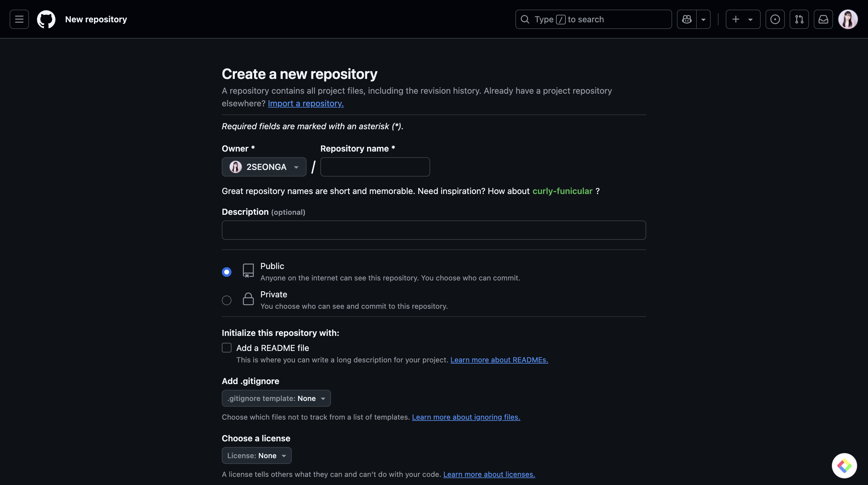868x485 pixels.
Task: Enable the Add a README file checkbox
Action: tap(227, 348)
